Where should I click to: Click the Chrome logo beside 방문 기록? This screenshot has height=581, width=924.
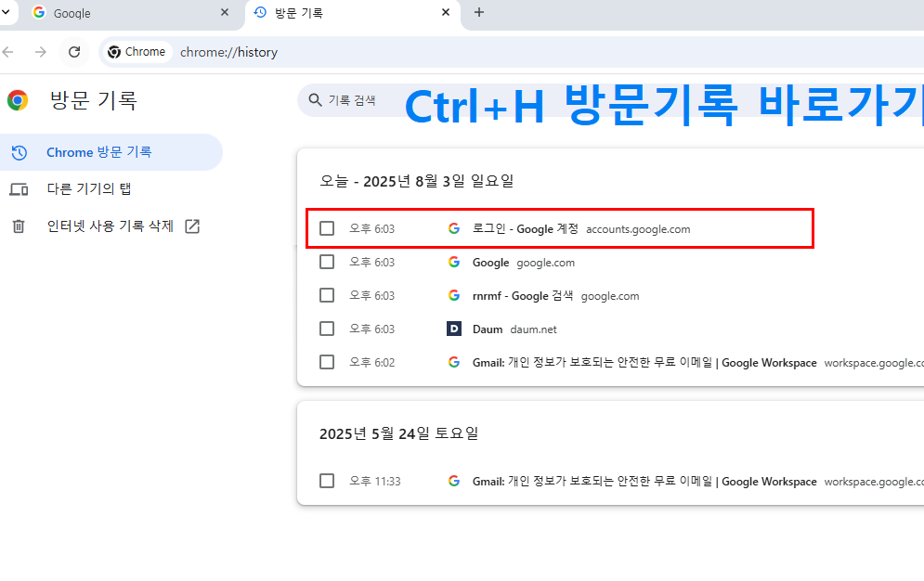tap(18, 100)
